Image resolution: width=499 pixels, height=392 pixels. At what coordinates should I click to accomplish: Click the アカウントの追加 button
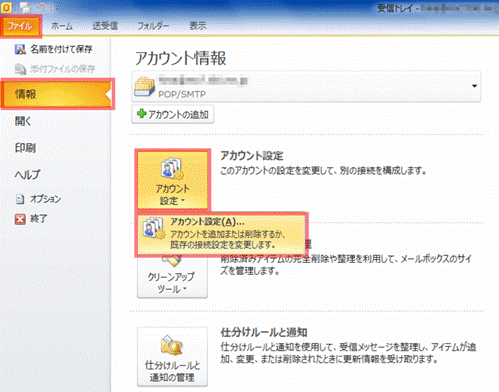(x=173, y=114)
